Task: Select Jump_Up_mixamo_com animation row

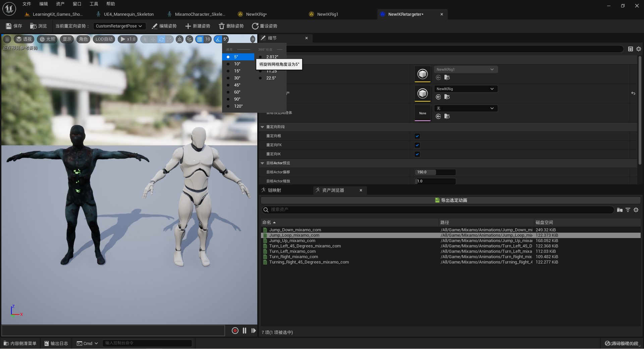Action: [x=451, y=241]
